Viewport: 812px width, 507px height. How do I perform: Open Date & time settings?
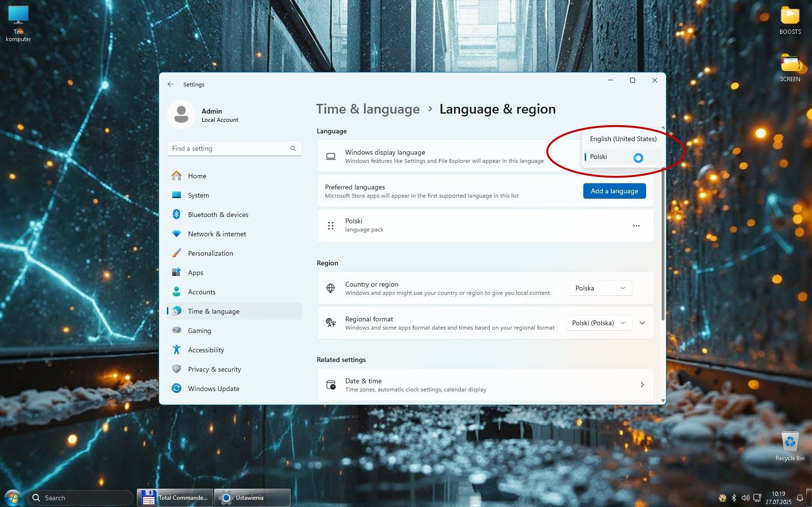pyautogui.click(x=485, y=385)
